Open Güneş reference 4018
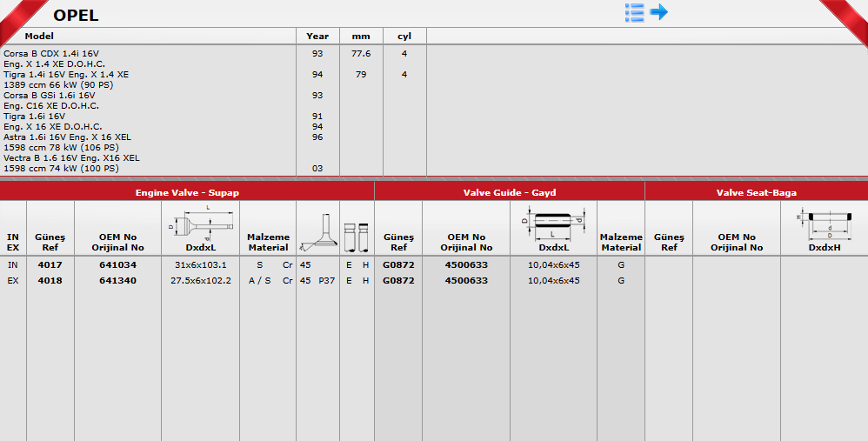The width and height of the screenshot is (868, 441). 50,281
